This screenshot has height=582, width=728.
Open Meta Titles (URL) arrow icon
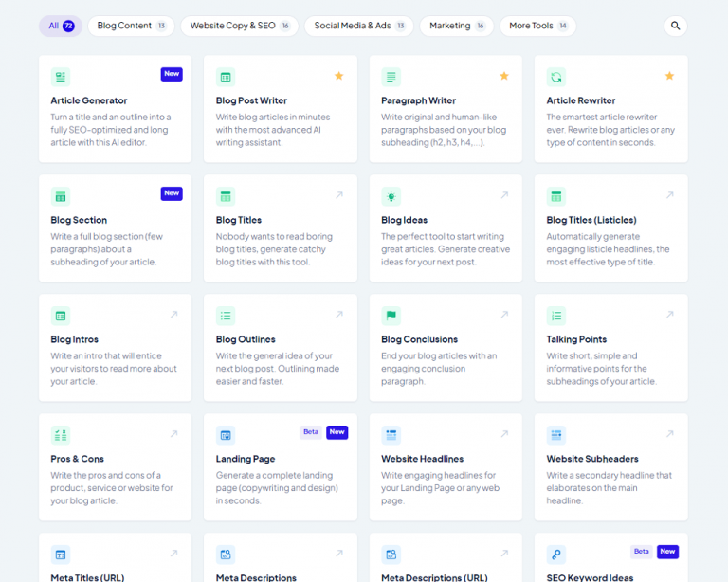pyautogui.click(x=174, y=553)
